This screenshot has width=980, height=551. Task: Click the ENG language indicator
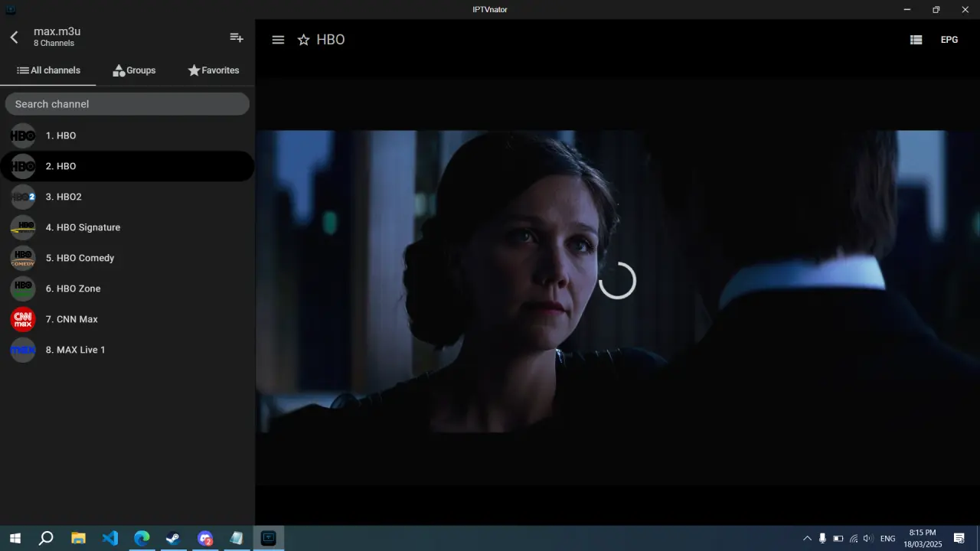pyautogui.click(x=888, y=539)
